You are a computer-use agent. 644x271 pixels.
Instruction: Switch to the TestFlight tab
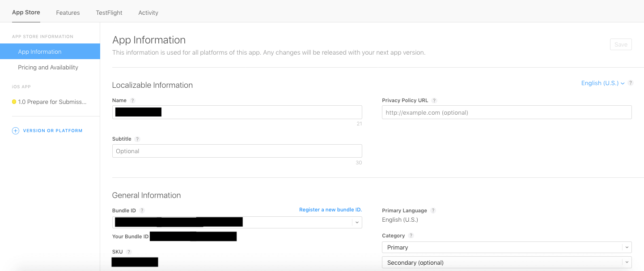click(x=109, y=13)
